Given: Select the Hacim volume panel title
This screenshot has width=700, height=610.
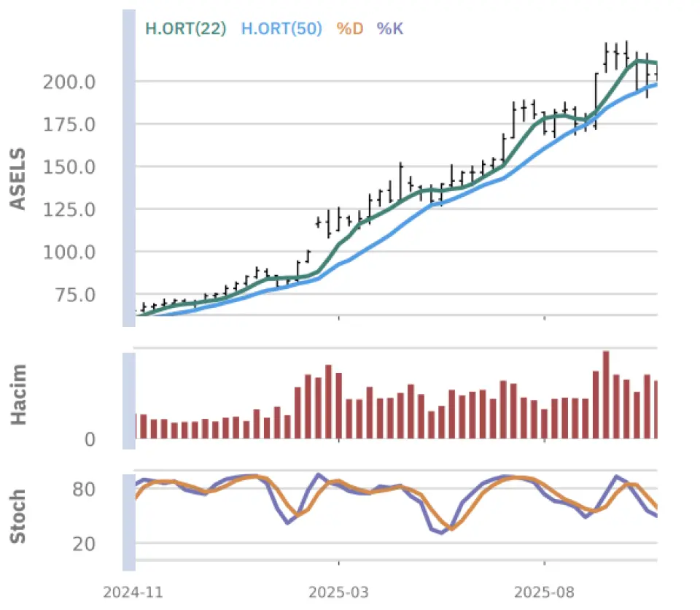Looking at the screenshot, I should point(18,395).
